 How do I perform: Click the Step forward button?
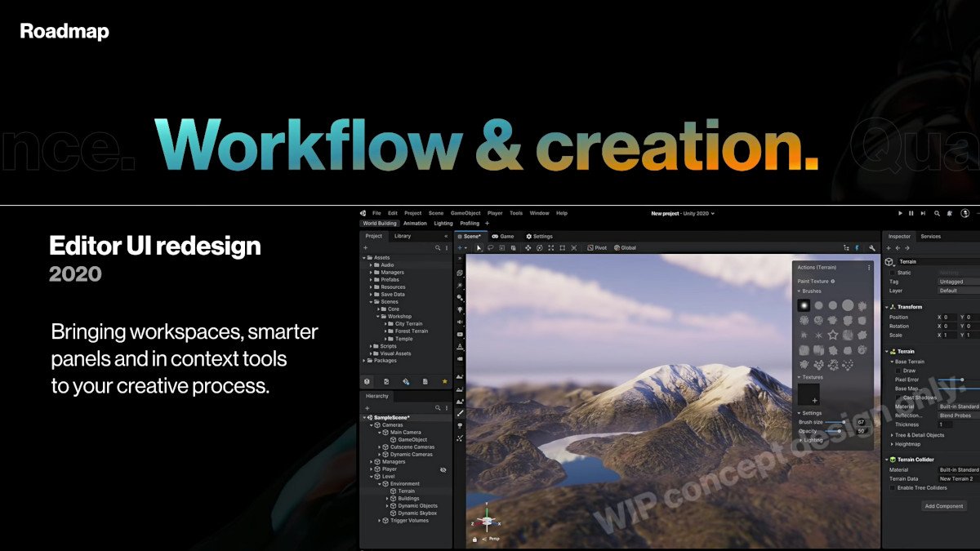[923, 213]
